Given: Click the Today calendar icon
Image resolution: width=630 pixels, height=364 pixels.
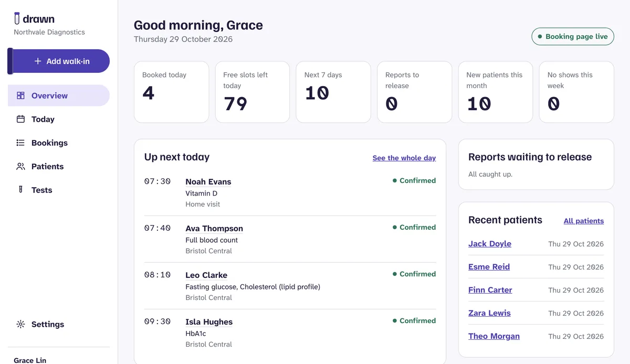Looking at the screenshot, I should coord(20,119).
